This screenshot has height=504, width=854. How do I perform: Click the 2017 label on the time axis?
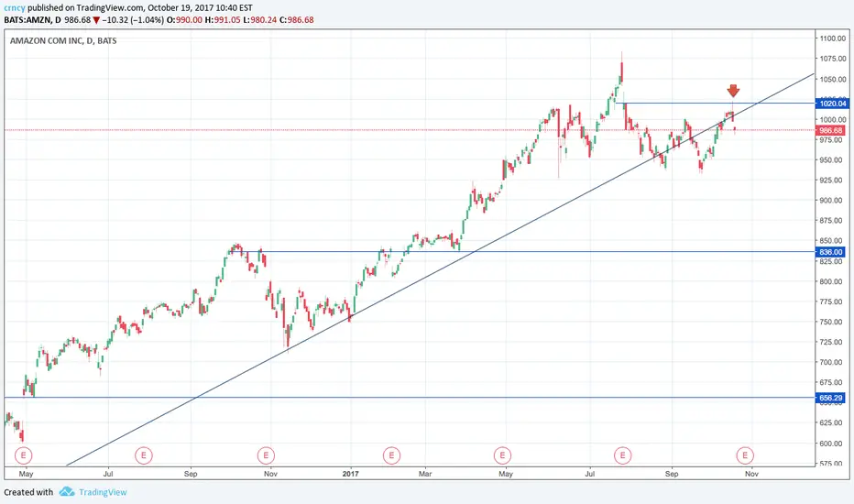(x=351, y=474)
